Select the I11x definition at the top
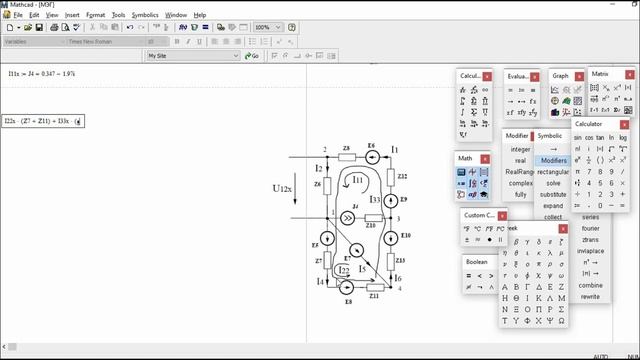The height and width of the screenshot is (360, 640). pos(41,74)
